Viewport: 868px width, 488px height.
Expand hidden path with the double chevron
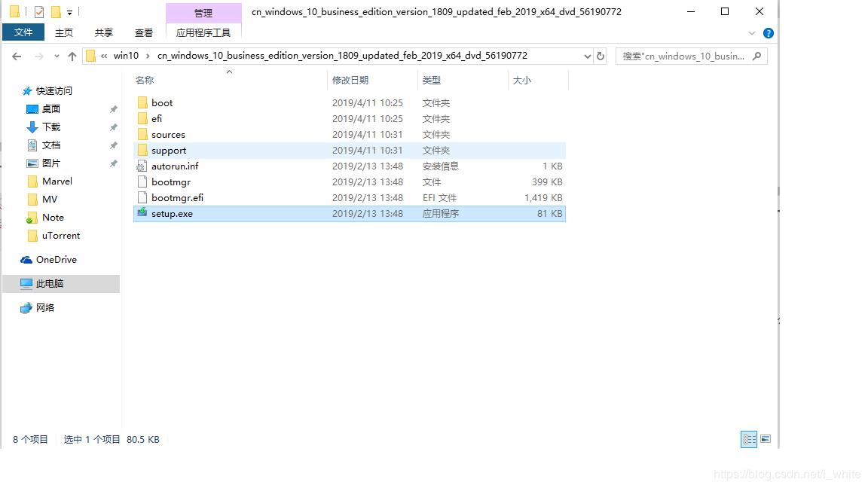pos(104,56)
